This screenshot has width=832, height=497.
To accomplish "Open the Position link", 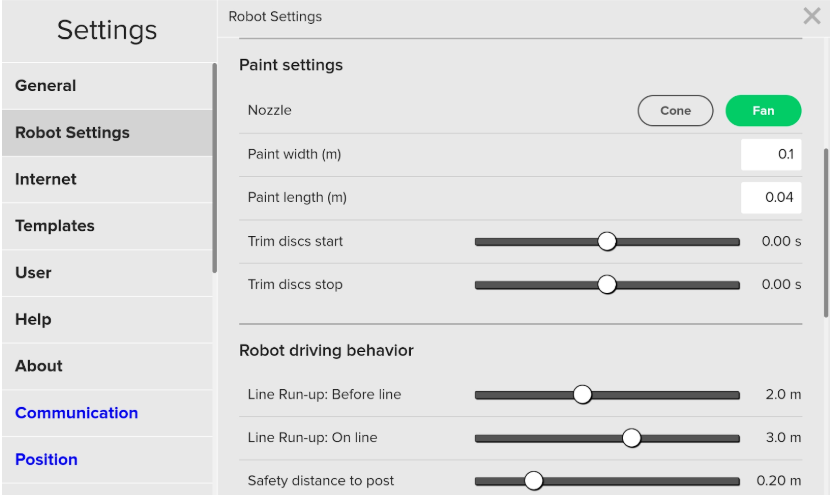I will [47, 460].
